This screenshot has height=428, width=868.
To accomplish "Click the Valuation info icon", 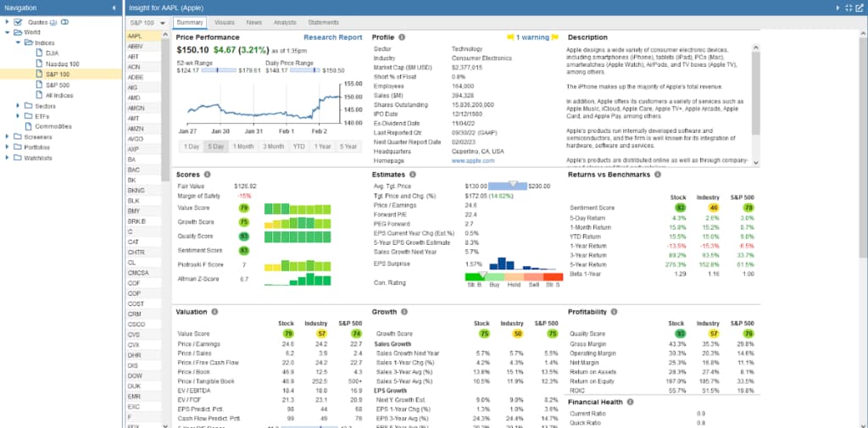I will pyautogui.click(x=214, y=312).
